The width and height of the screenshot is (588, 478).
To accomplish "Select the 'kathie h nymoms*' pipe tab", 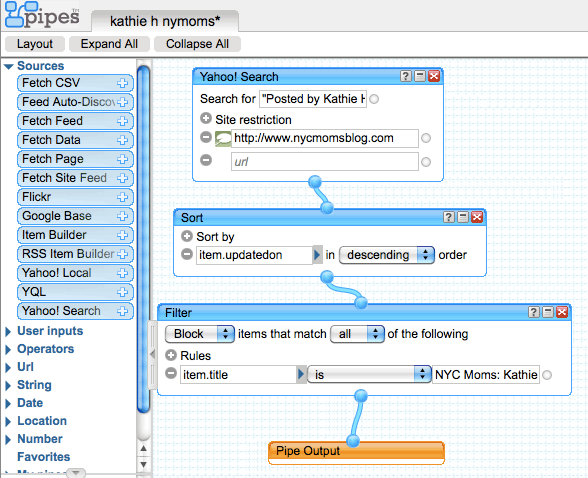I will pyautogui.click(x=165, y=21).
